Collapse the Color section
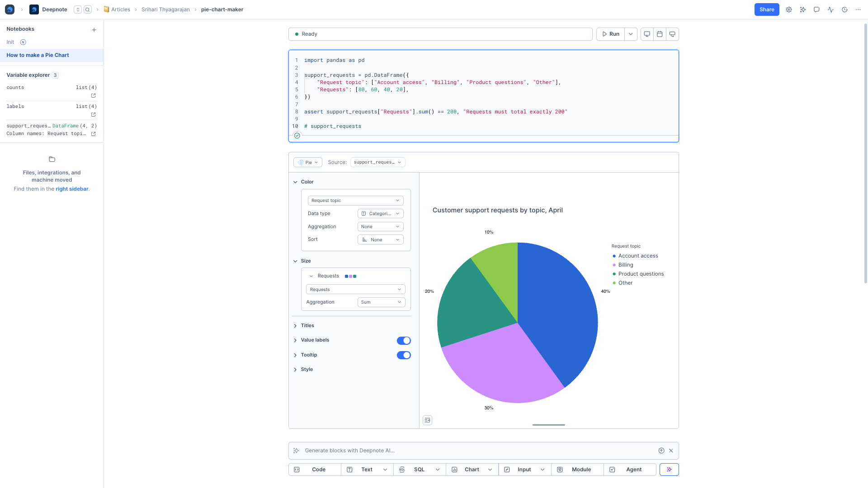 (x=295, y=182)
